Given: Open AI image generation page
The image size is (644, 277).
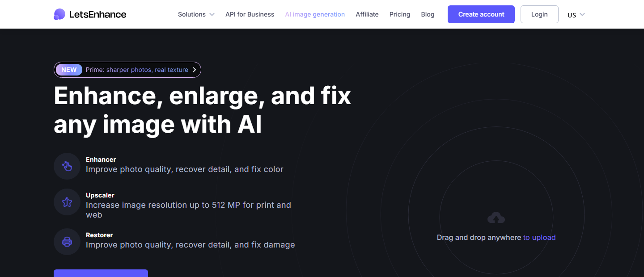Looking at the screenshot, I should coord(315,14).
